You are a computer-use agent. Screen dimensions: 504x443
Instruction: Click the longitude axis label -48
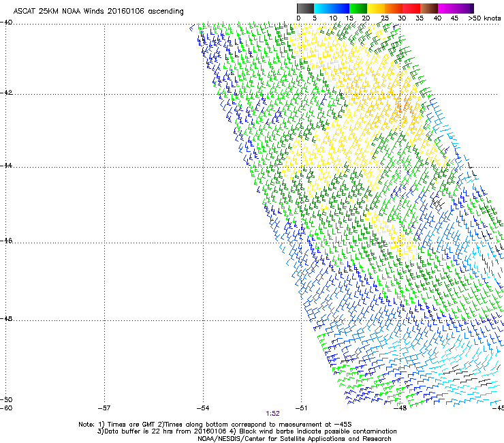(x=400, y=408)
